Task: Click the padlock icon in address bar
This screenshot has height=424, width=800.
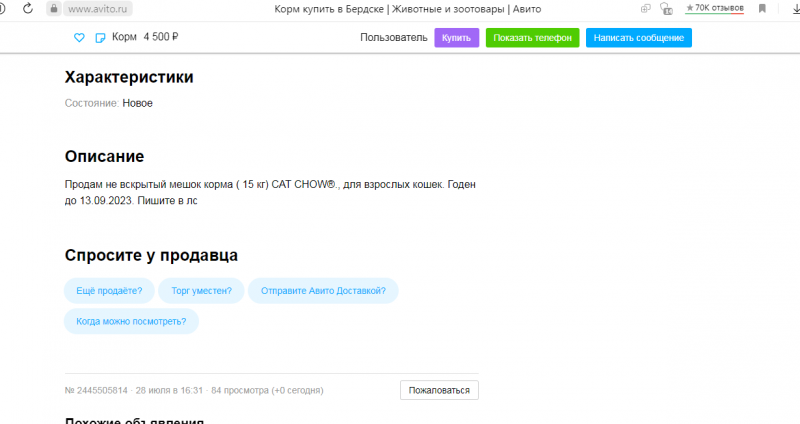Action: coord(53,9)
